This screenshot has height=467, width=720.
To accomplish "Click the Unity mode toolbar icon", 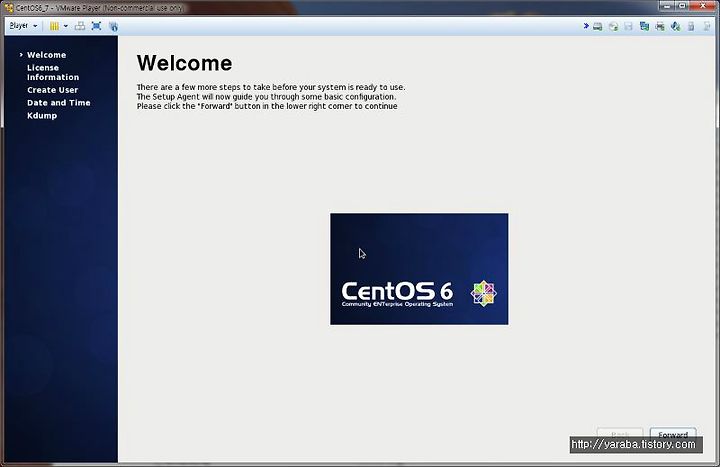I will 113,26.
